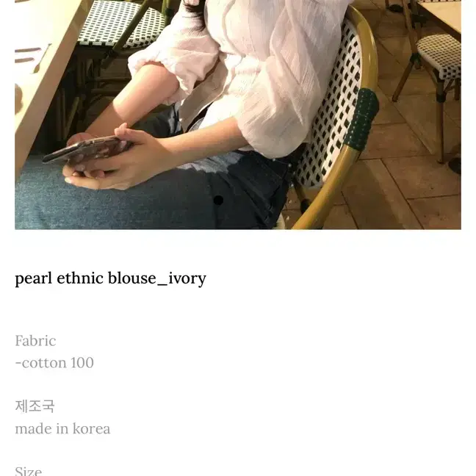Image resolution: width=476 pixels, height=476 pixels.
Task: Click the '-cotton 100' fabric detail
Action: (x=54, y=363)
